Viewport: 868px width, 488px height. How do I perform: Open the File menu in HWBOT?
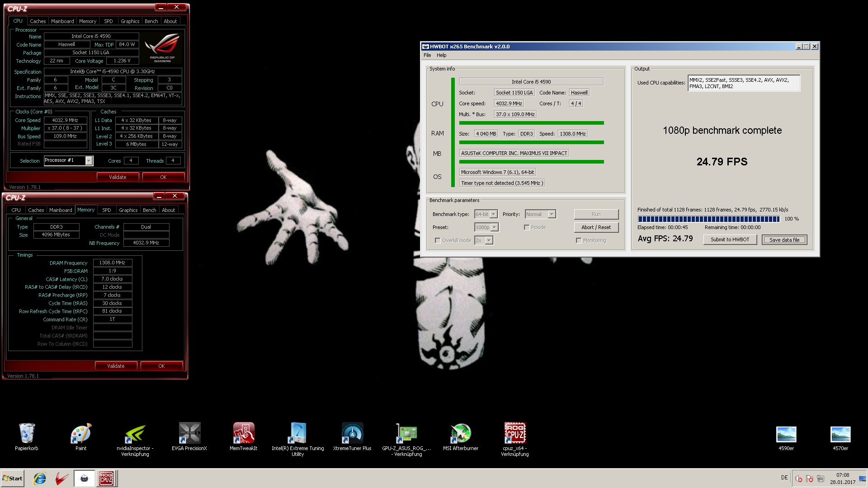[427, 55]
